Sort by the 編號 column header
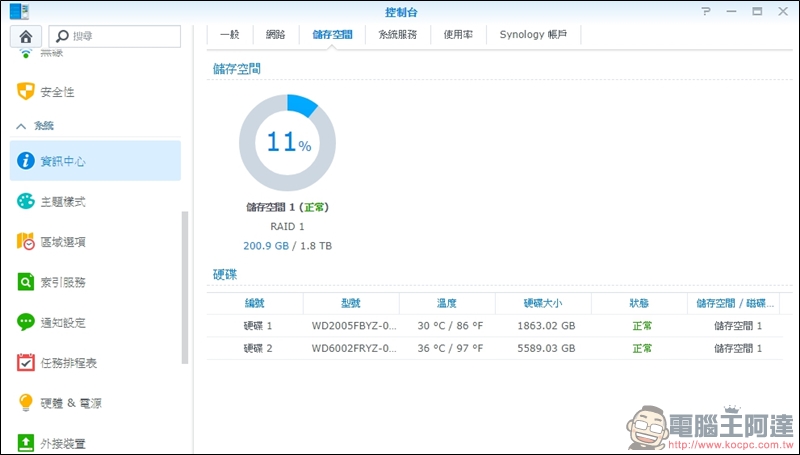This screenshot has height=455, width=800. [255, 304]
